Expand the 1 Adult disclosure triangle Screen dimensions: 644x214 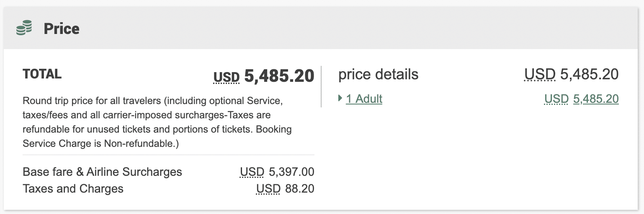click(x=340, y=99)
